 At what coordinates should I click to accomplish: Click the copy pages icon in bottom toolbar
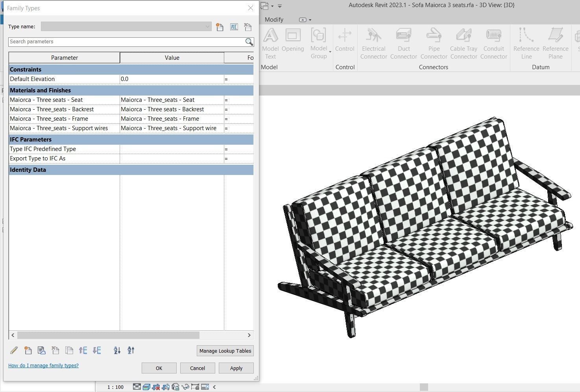point(69,350)
